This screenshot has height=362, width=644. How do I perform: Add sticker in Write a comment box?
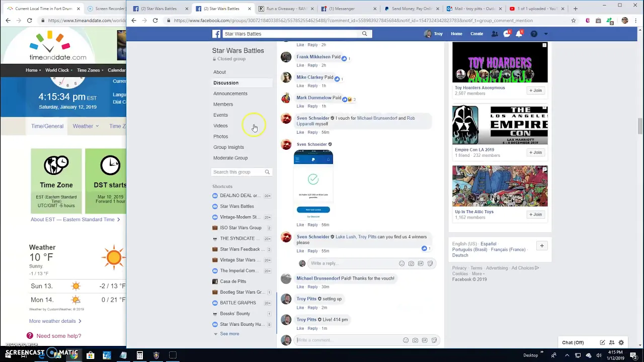coord(434,340)
